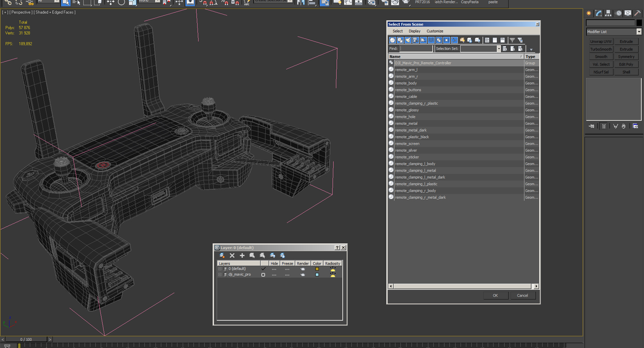Screen dimensions: 644x348
Task: Click TurboSmooth modifier button
Action: click(601, 49)
